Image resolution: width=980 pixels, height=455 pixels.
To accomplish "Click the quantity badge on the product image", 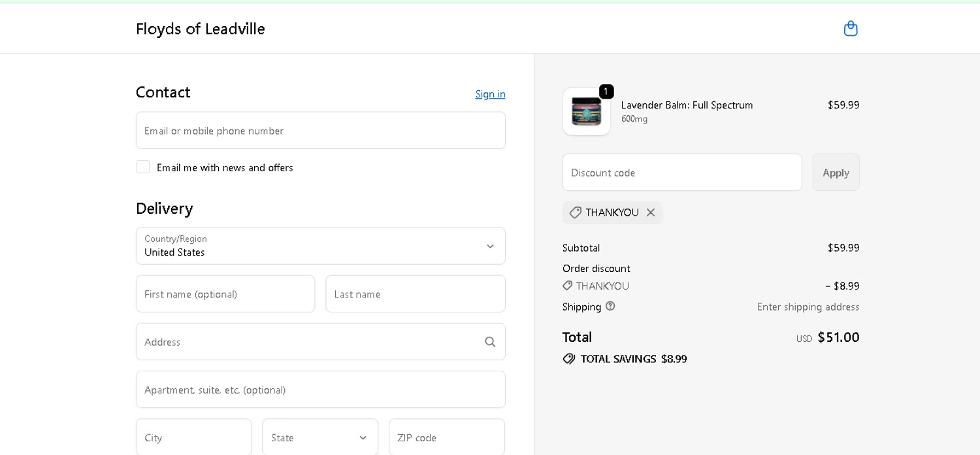I will (x=606, y=92).
